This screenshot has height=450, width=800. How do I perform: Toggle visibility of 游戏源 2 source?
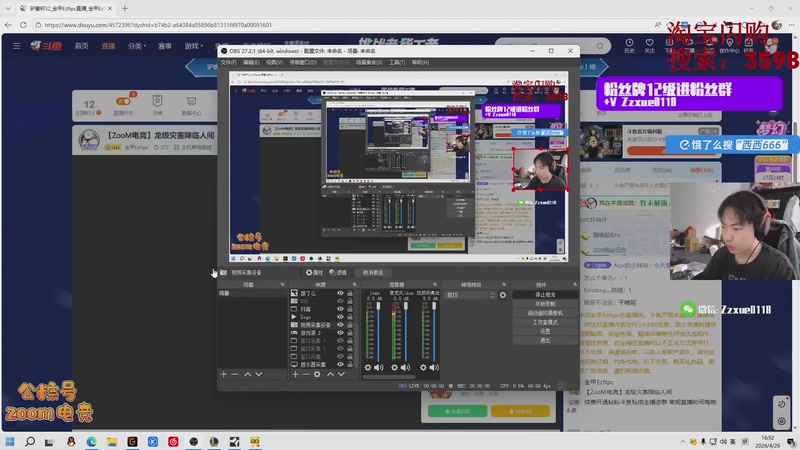tap(340, 333)
